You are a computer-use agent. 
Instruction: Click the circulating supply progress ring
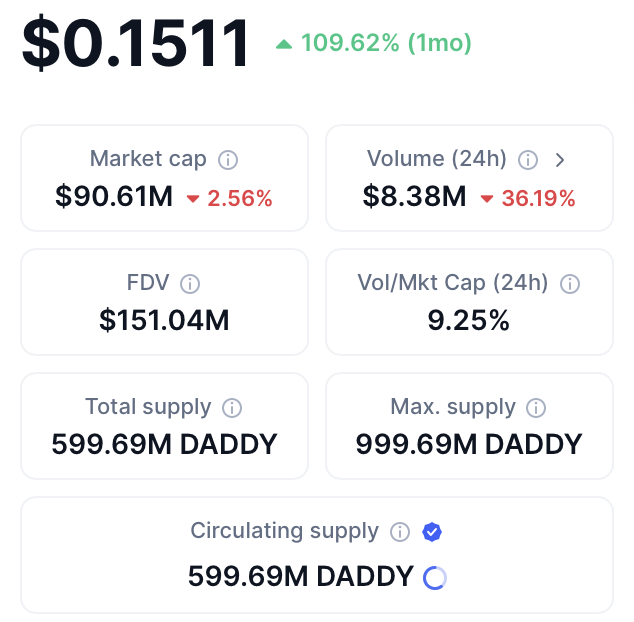pos(435,577)
